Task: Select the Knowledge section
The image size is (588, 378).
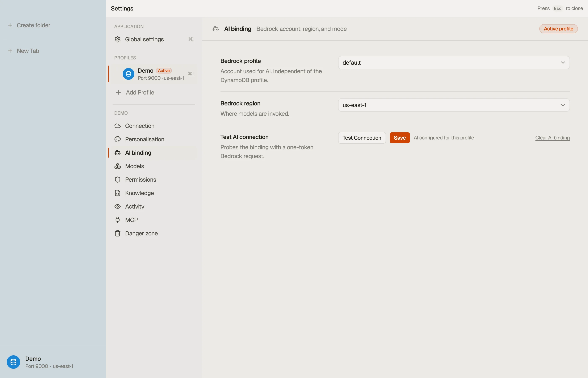Action: click(x=154, y=193)
